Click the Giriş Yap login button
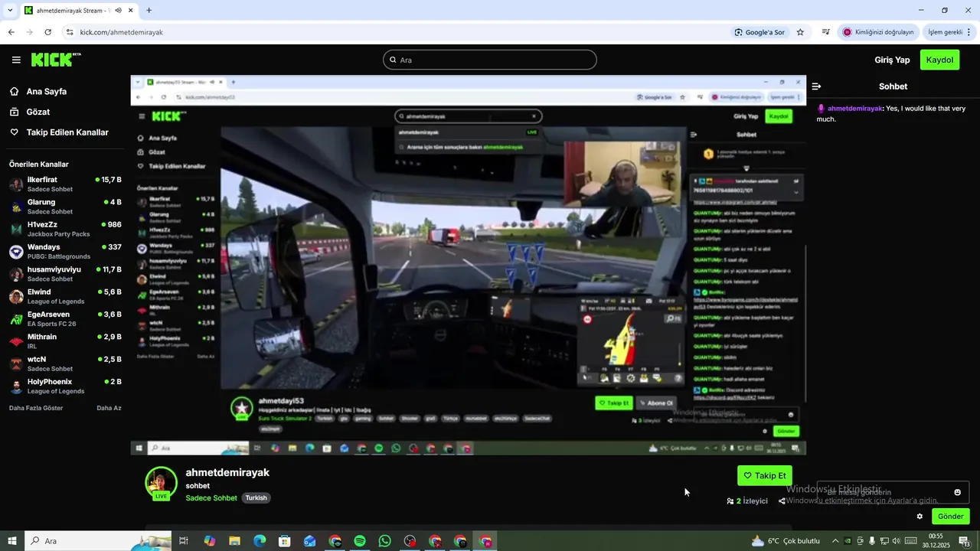The width and height of the screenshot is (980, 551). pos(892,60)
